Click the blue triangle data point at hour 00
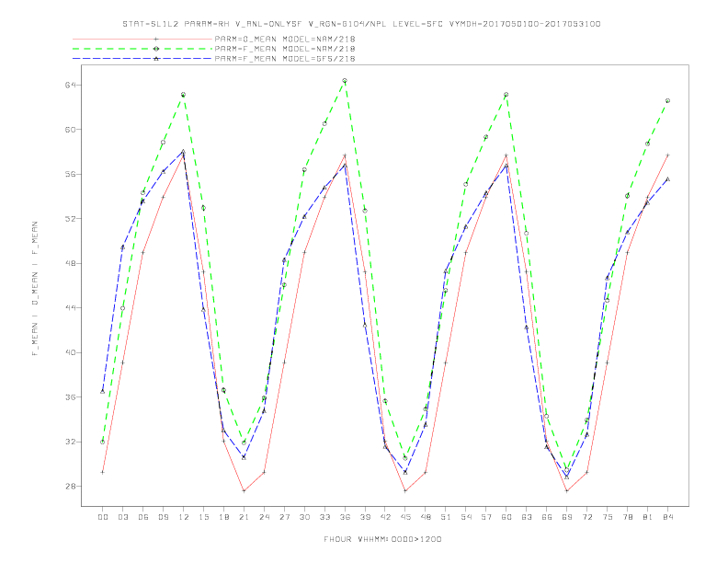Viewport: 728px width, 563px height. (x=103, y=392)
